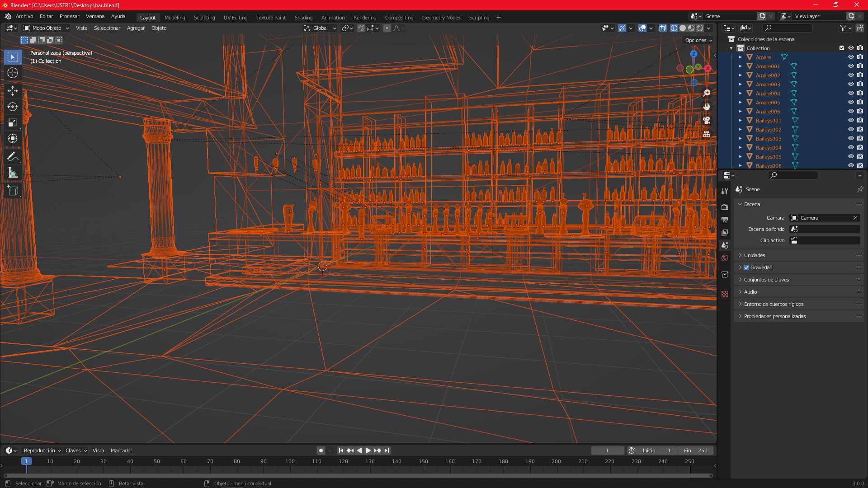Toggle camera view in viewport
Screen dimensions: 868x488
coord(707,120)
